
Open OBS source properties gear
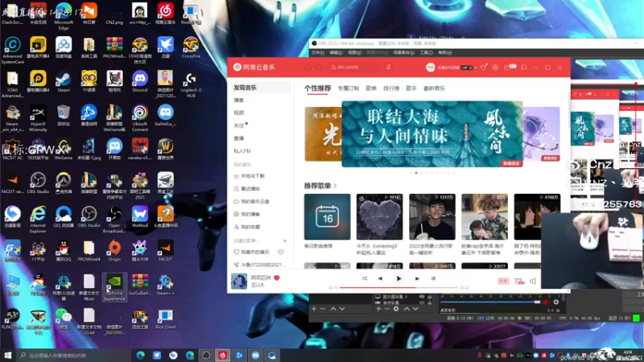click(x=396, y=309)
